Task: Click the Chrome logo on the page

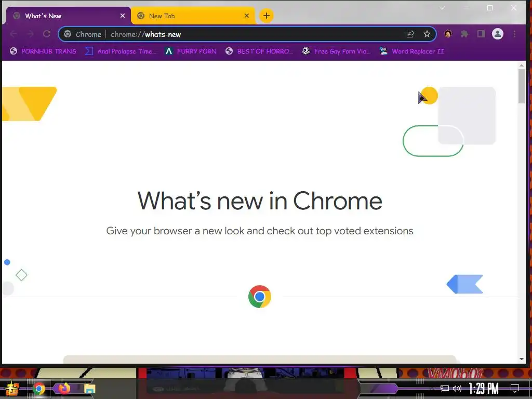Action: click(x=260, y=297)
